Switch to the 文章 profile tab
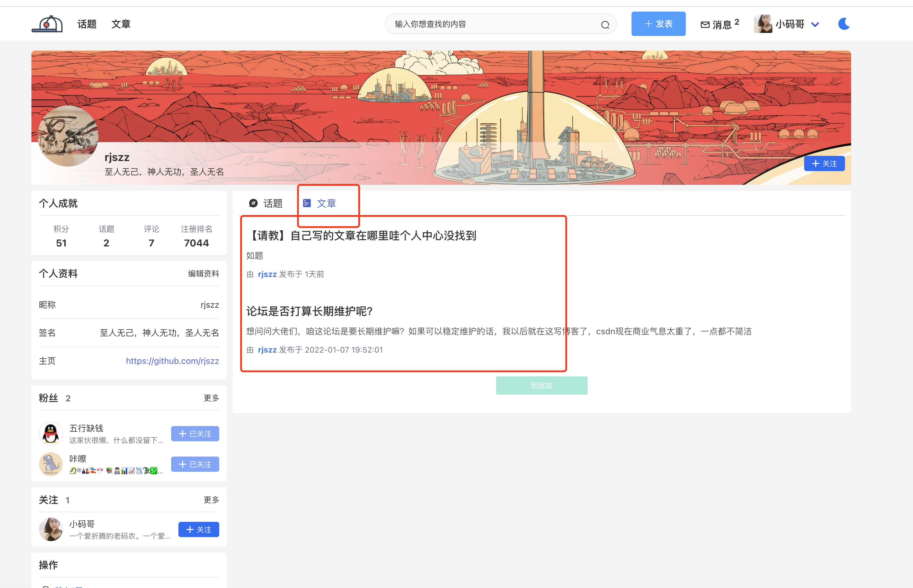Screen dimensions: 913x588 [320, 203]
